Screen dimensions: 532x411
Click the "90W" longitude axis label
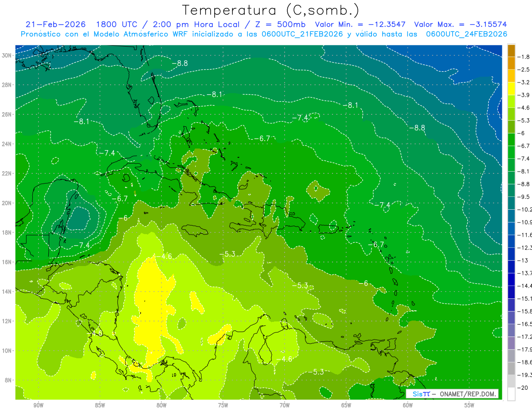coord(39,405)
